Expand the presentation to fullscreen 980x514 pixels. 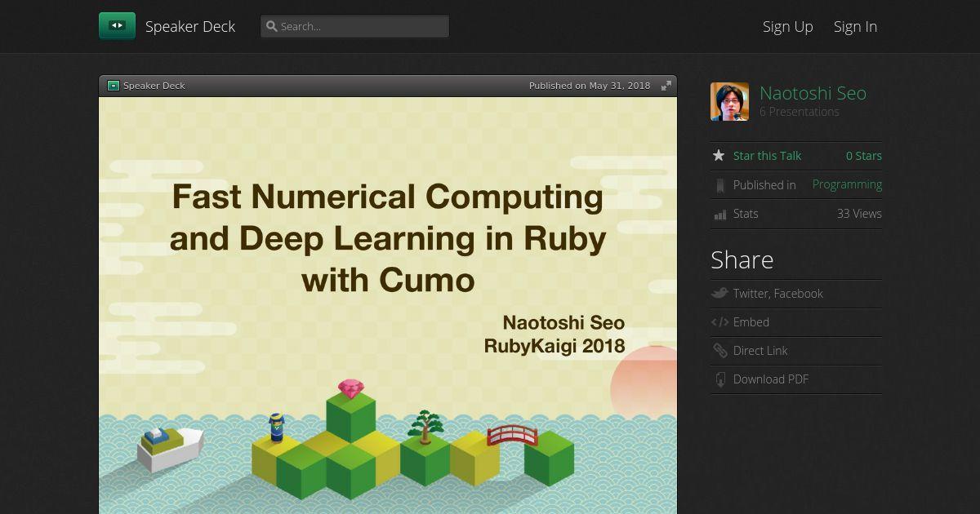(666, 86)
